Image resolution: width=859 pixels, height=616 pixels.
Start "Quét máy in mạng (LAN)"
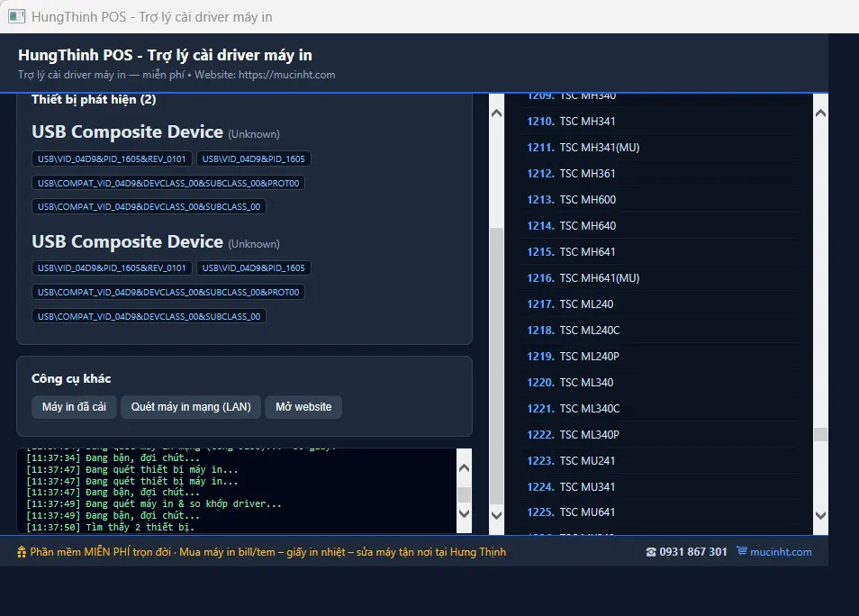pos(191,407)
